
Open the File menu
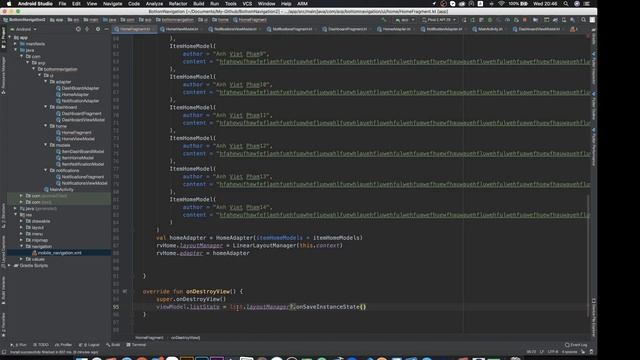[62, 4]
